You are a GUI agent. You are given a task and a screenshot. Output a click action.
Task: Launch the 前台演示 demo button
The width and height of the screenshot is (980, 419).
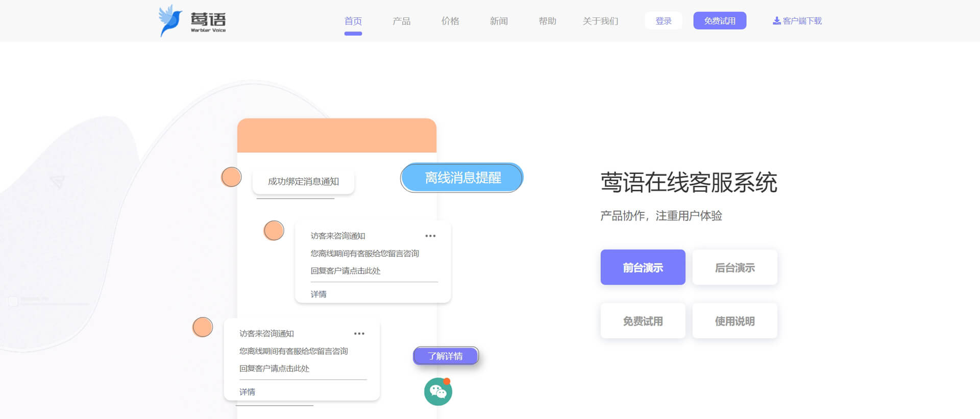pyautogui.click(x=643, y=267)
